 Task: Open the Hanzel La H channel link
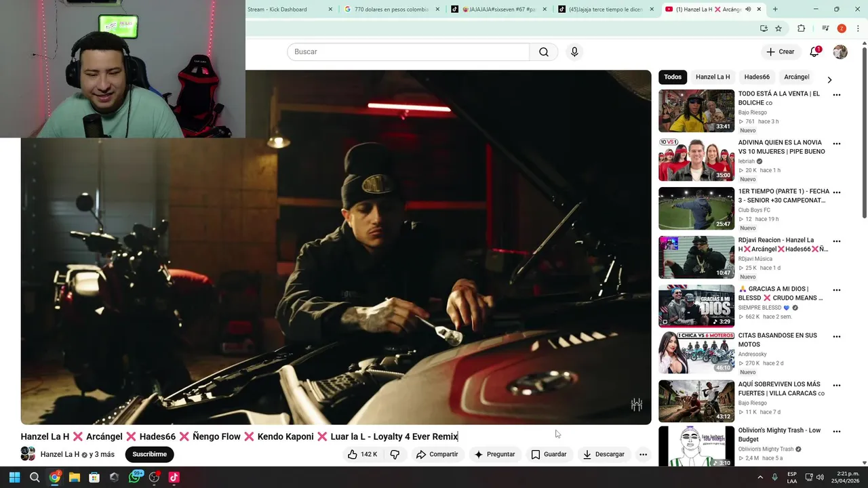[60, 454]
